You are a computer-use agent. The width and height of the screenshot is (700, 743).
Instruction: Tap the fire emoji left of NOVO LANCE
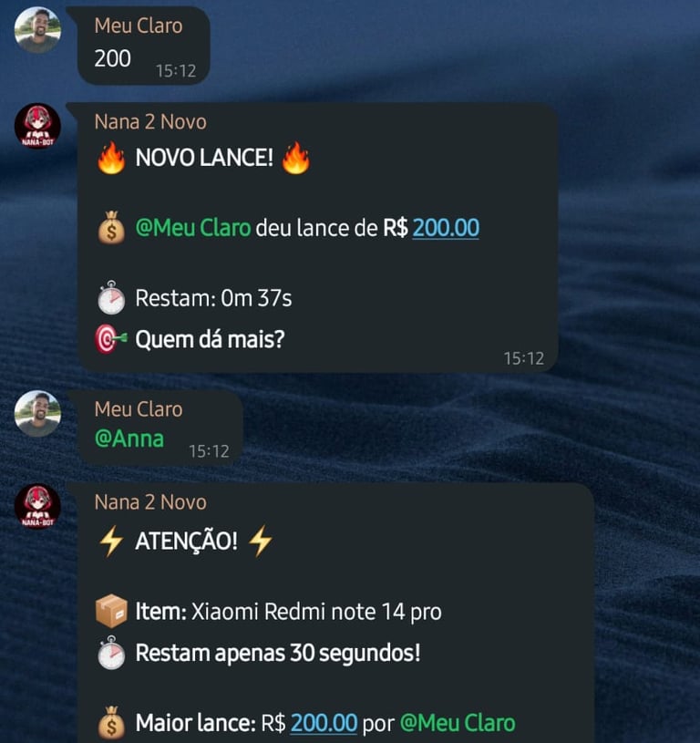pyautogui.click(x=111, y=158)
